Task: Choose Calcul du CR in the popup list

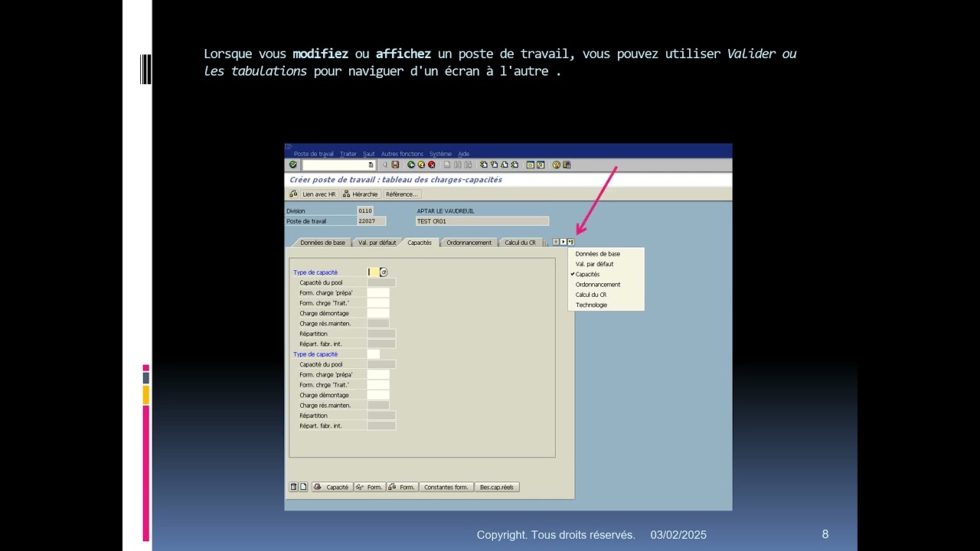Action: pos(606,295)
